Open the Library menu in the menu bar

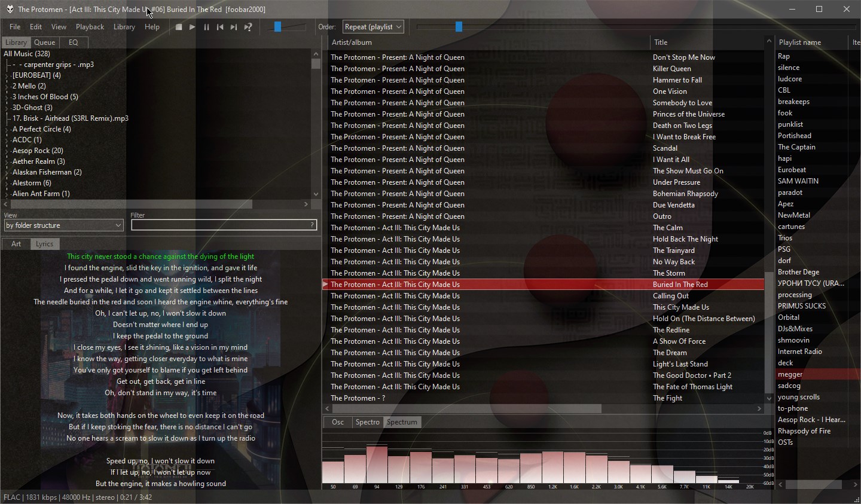click(124, 27)
